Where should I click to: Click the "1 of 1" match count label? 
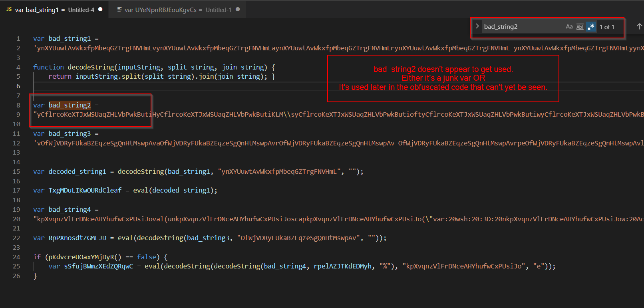coord(607,27)
